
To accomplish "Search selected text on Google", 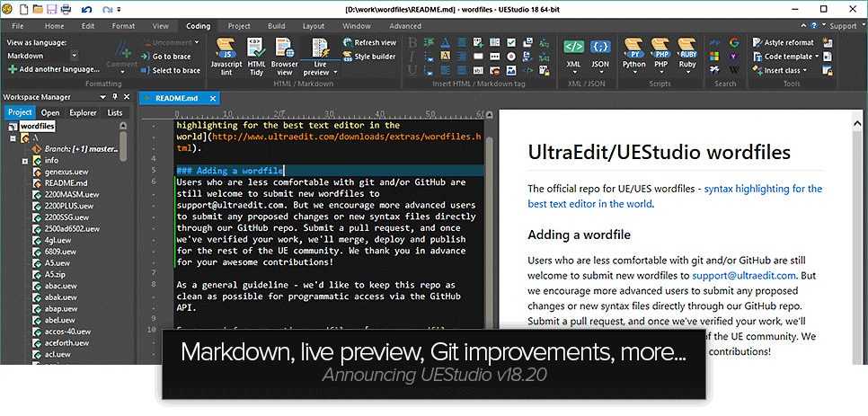I will [734, 42].
